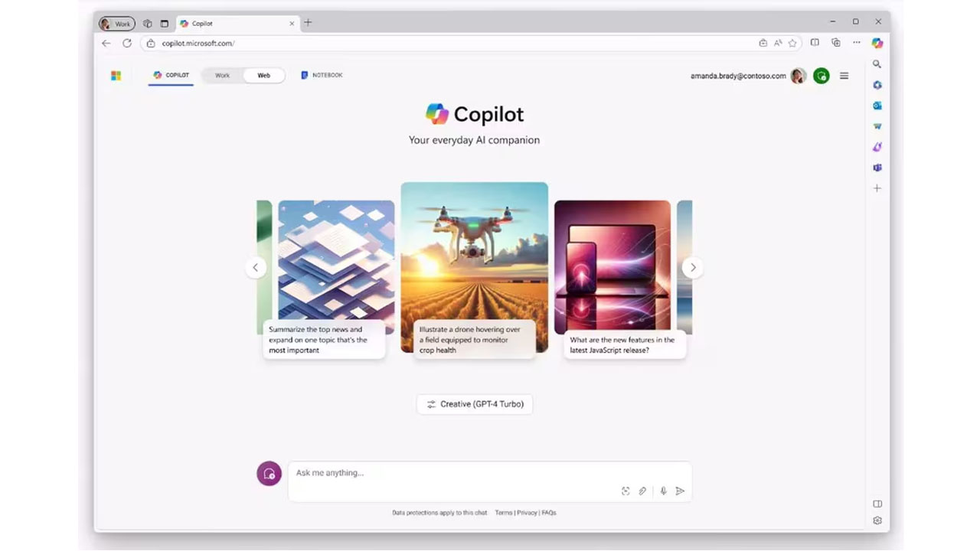980x551 pixels.
Task: Switch to the Notebook tab
Action: pos(322,76)
